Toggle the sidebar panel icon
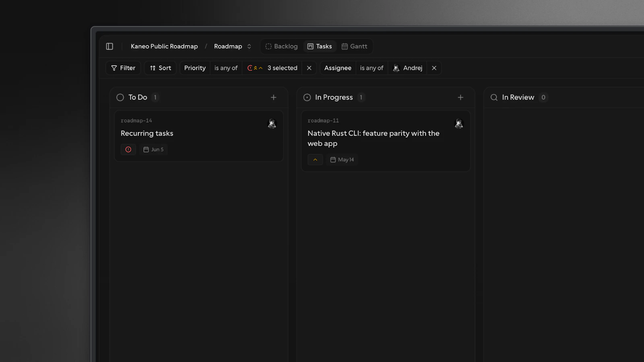Screen dimensions: 644x362 [x=109, y=46]
